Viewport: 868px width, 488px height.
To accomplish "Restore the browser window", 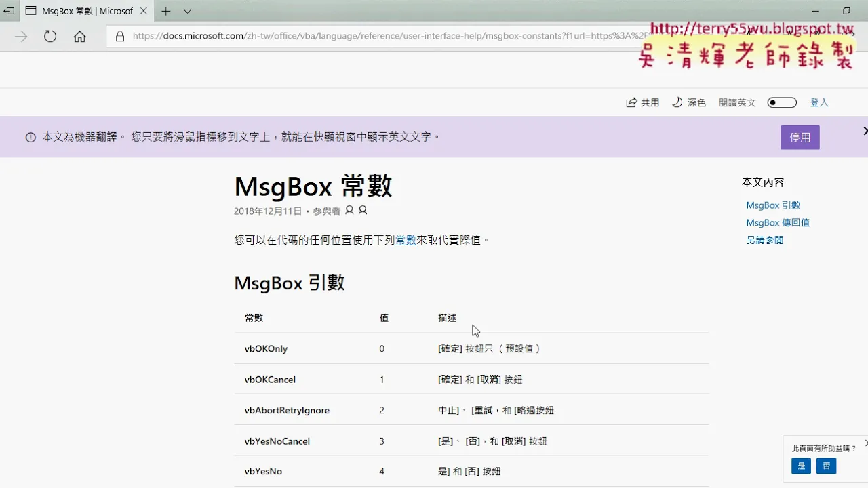I will [846, 11].
